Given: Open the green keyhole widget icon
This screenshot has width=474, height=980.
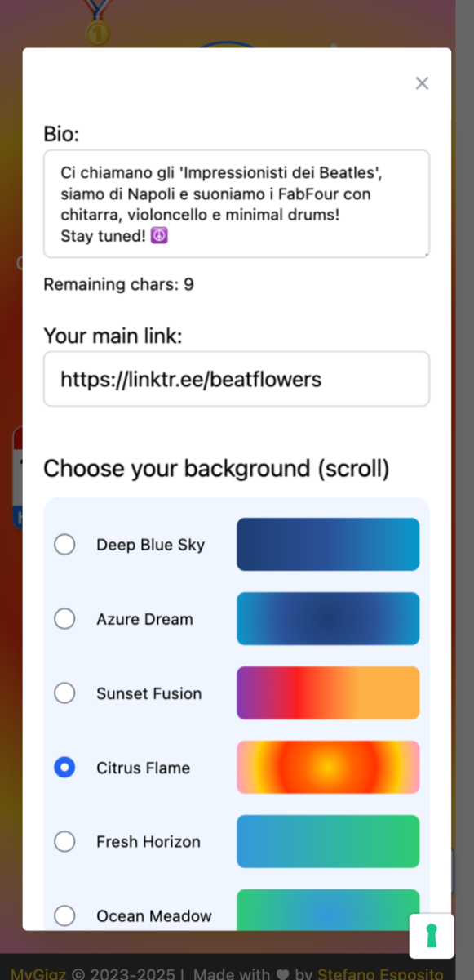Looking at the screenshot, I should click(x=432, y=936).
